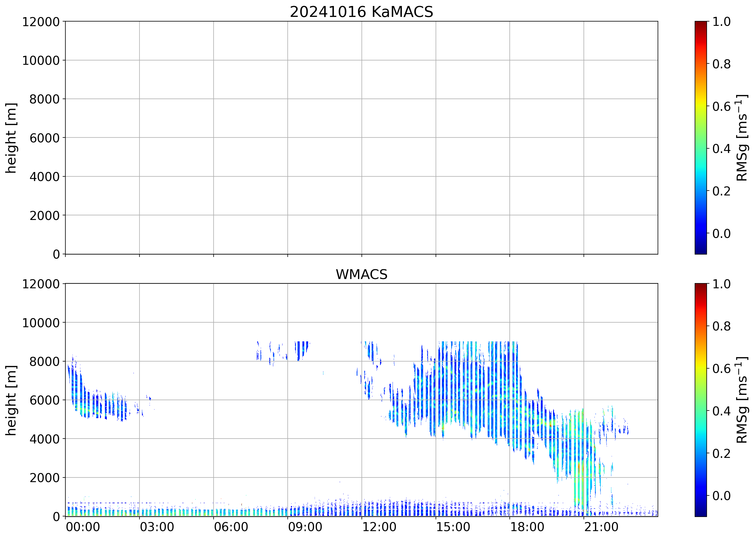Click the '1.0' tick label of lower colorbar

pos(721,284)
